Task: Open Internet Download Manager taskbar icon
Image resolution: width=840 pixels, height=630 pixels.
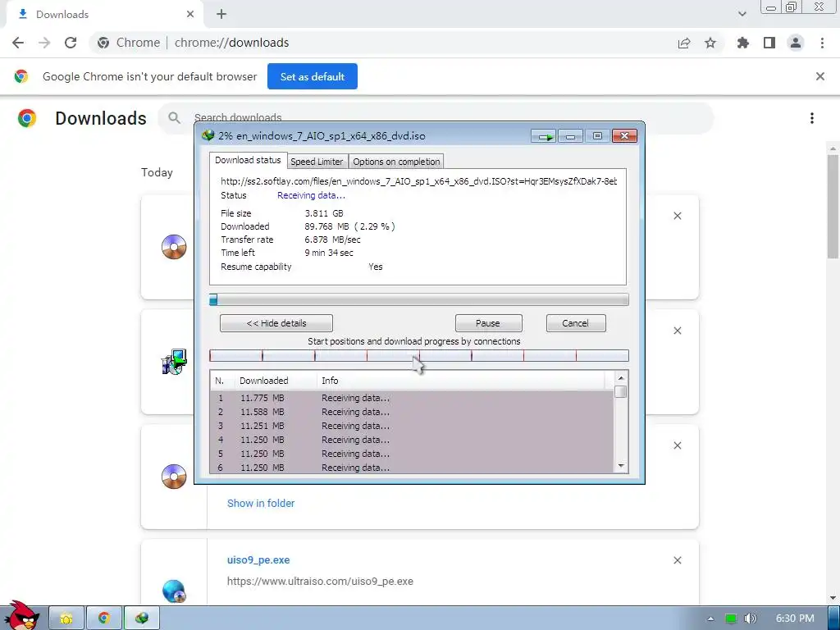Action: pos(141,619)
